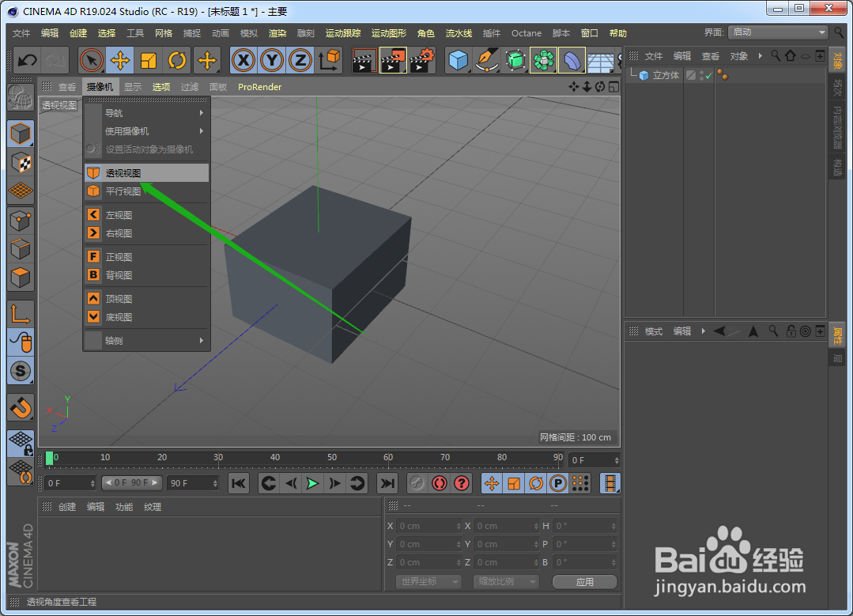
Task: Open the 纹理 menu in material manager
Action: 153,507
